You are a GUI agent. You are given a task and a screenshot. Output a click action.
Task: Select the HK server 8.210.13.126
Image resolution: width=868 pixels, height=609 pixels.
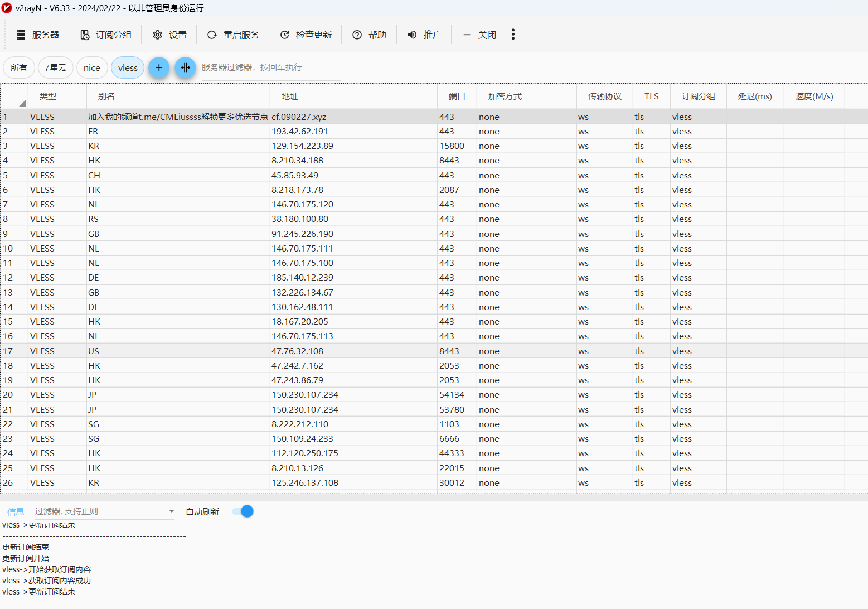[x=434, y=468]
